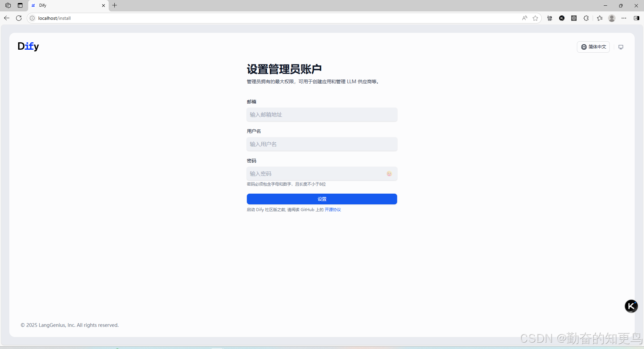Viewport: 644px width, 349px height.
Task: Open Read aloud icon in address bar
Action: pos(525,18)
